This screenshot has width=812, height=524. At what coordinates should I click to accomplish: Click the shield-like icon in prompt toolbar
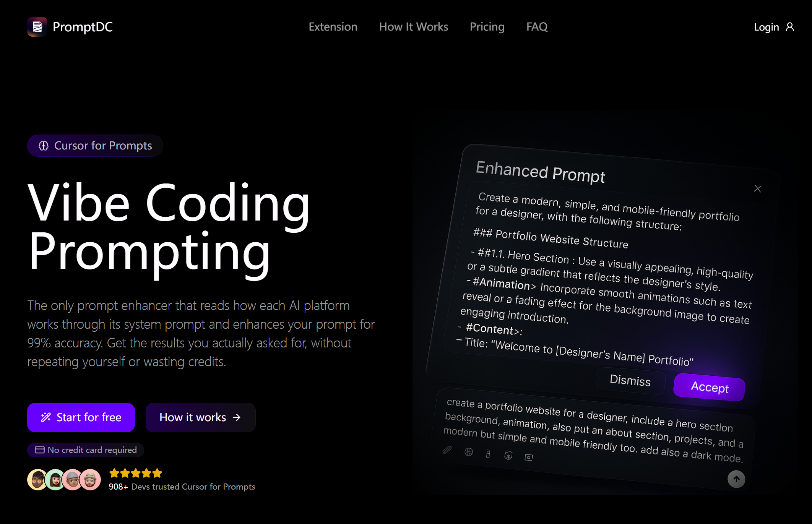[508, 455]
